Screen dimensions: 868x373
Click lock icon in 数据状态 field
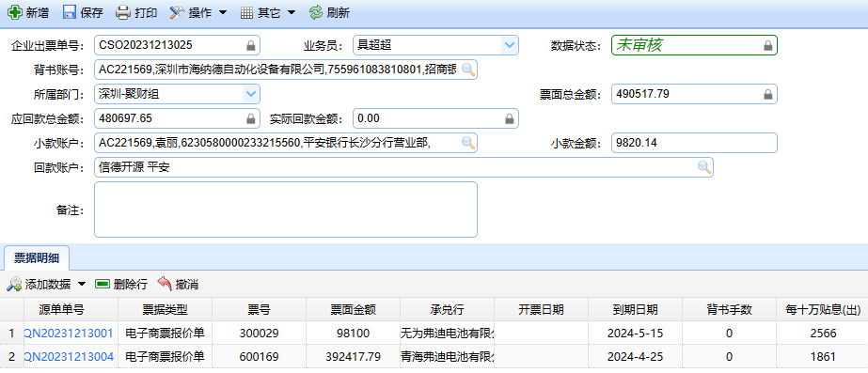tap(767, 45)
